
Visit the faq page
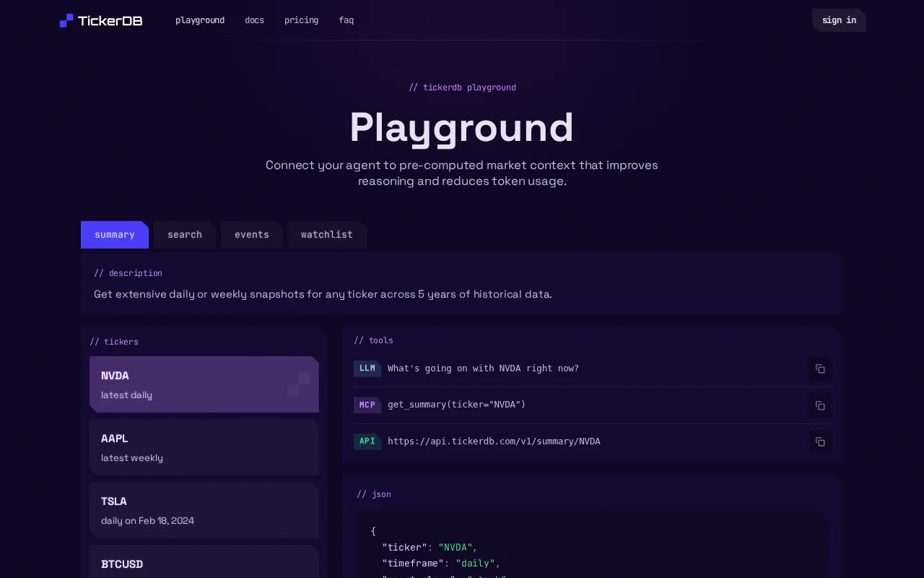click(346, 20)
